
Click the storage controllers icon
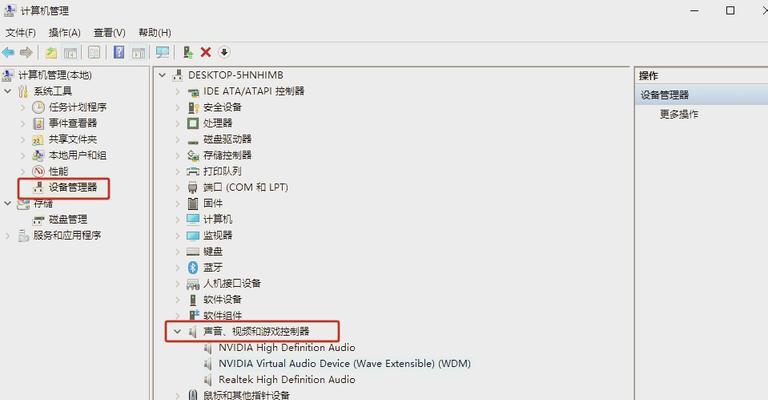(193, 156)
